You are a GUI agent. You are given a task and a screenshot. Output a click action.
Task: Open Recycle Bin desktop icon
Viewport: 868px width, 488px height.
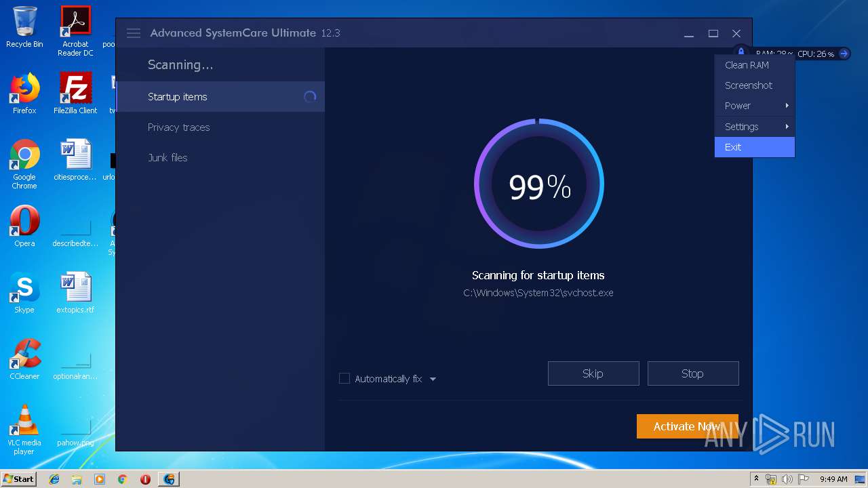click(x=24, y=27)
